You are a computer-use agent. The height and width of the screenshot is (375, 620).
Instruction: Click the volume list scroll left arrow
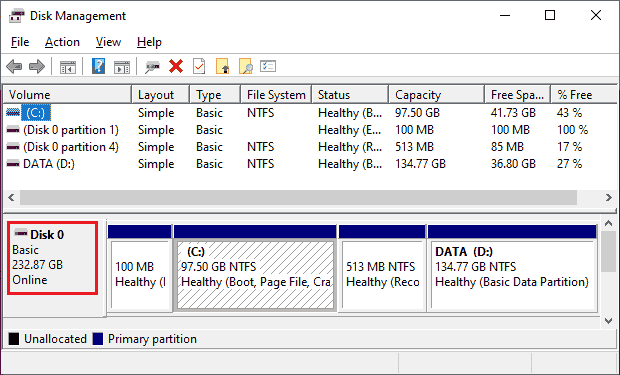point(11,197)
